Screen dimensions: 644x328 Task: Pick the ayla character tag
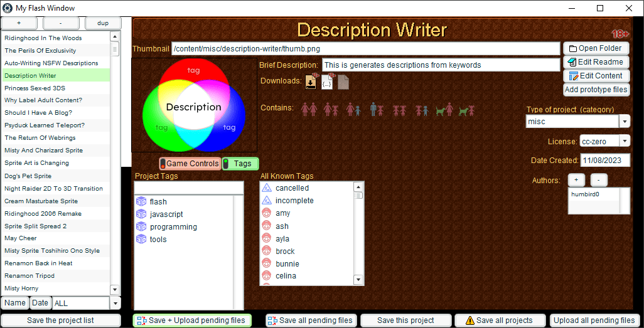pos(307,238)
